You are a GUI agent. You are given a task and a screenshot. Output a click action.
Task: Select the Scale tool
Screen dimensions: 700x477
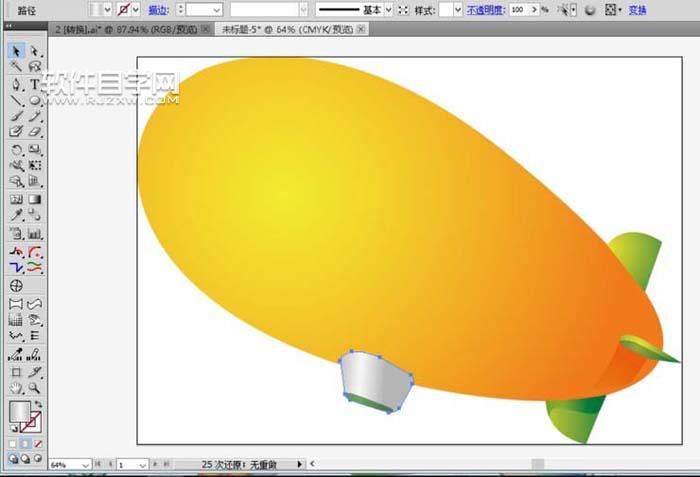coord(35,150)
